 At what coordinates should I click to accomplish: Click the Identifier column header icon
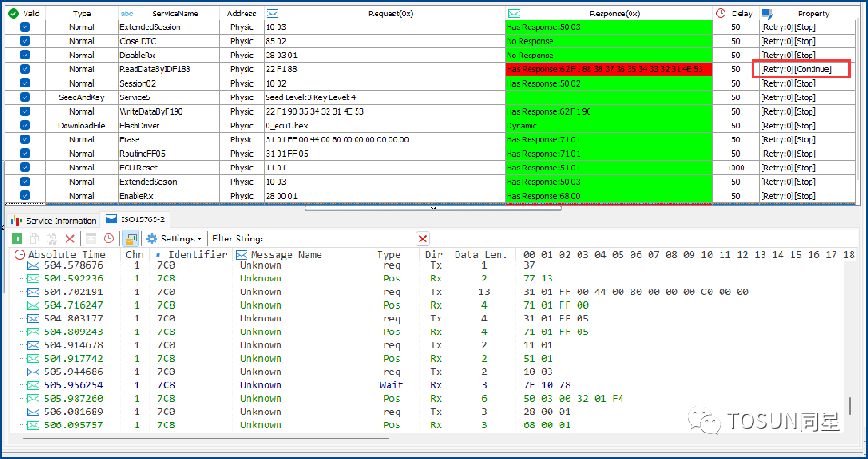tap(158, 255)
